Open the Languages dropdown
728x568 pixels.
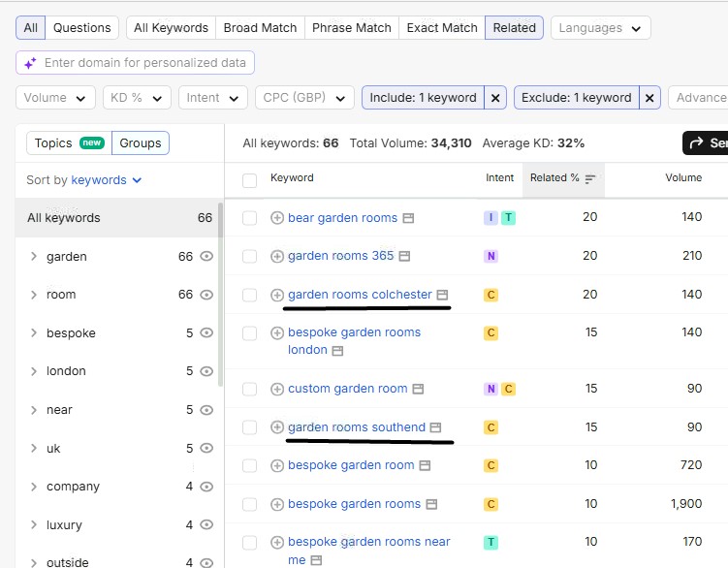point(601,28)
